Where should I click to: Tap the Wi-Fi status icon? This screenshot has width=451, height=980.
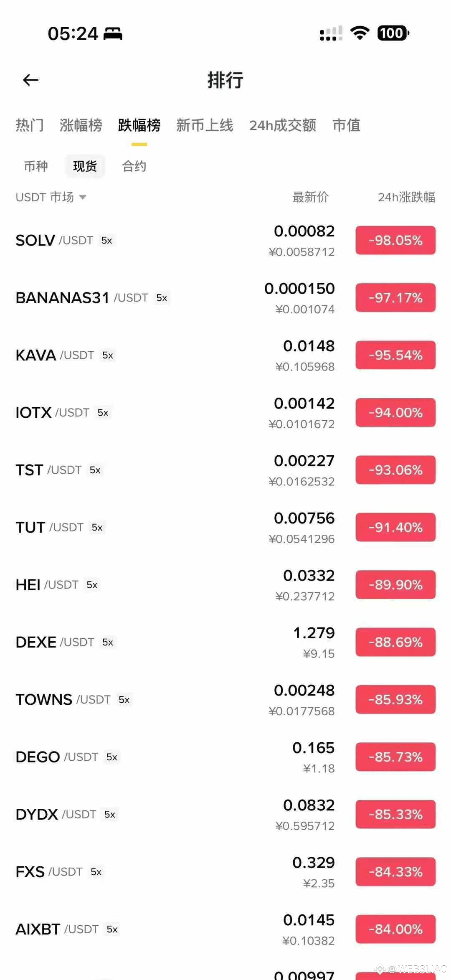point(360,33)
